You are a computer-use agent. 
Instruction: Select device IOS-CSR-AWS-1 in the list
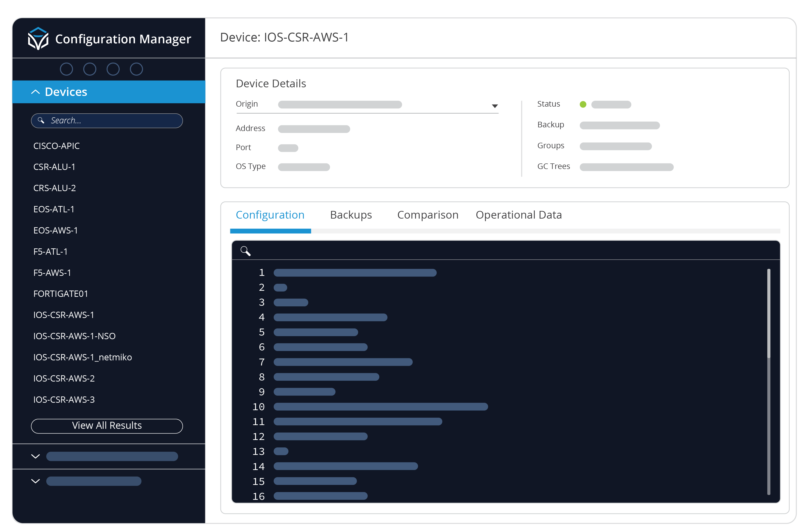pos(64,315)
